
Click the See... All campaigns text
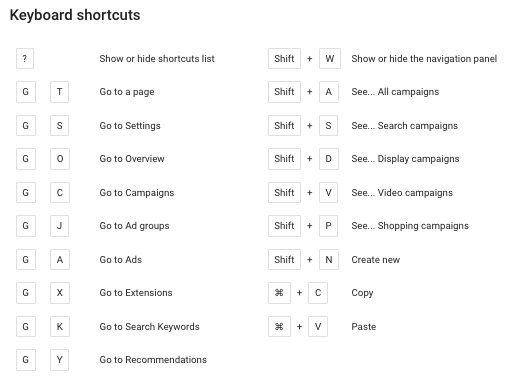(395, 92)
